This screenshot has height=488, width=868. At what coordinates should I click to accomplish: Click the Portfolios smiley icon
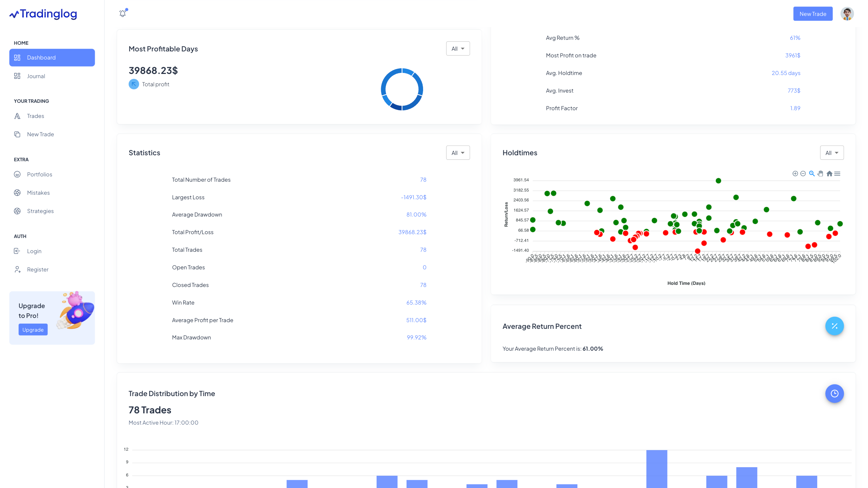coord(17,174)
